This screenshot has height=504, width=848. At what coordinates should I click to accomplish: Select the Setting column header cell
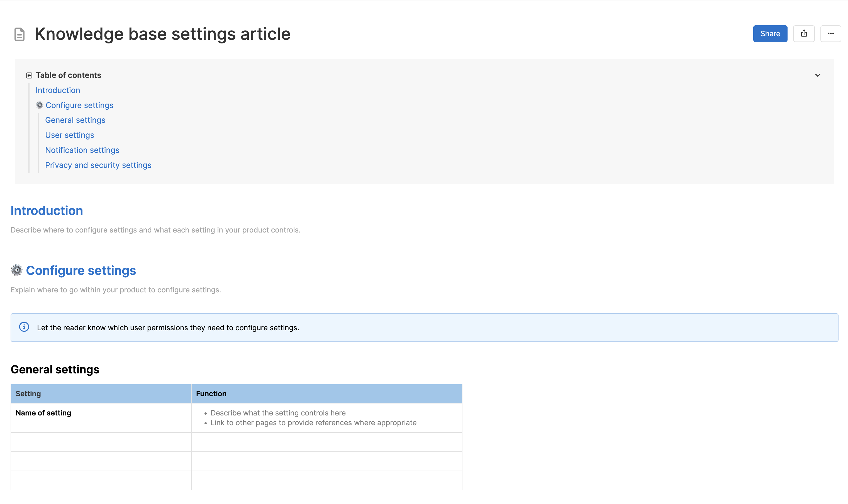28,393
